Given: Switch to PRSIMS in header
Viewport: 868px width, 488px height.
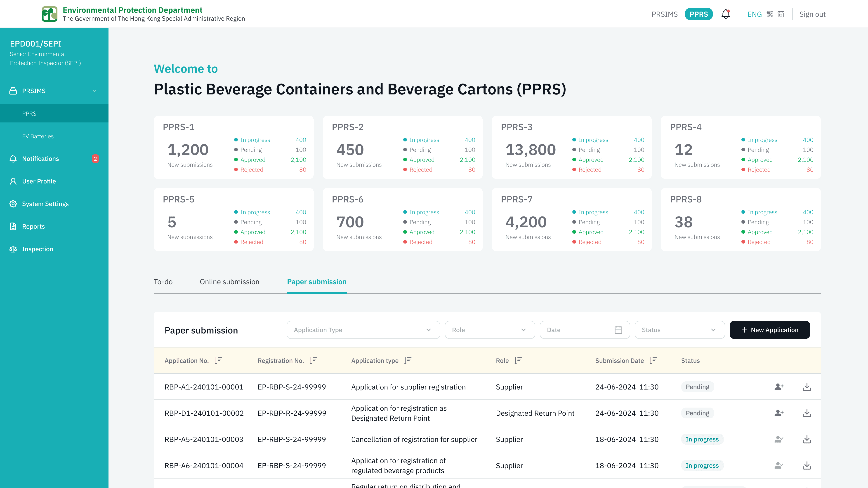Looking at the screenshot, I should (x=665, y=14).
